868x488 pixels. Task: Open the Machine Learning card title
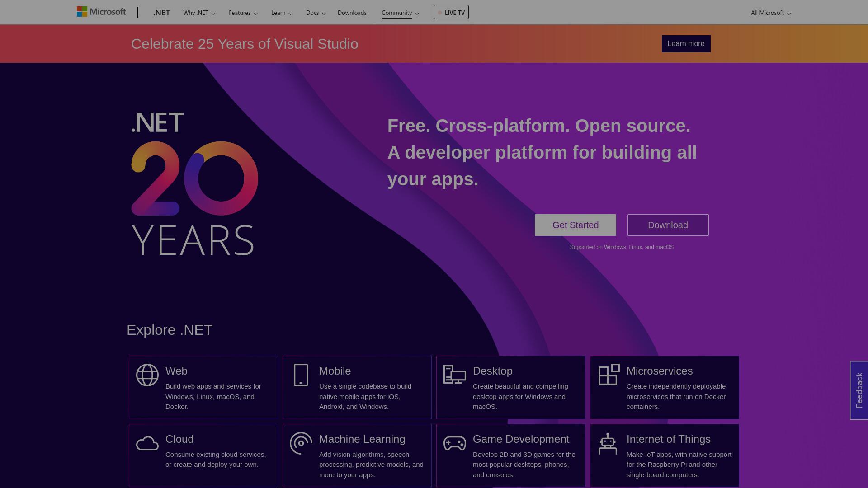(x=362, y=439)
